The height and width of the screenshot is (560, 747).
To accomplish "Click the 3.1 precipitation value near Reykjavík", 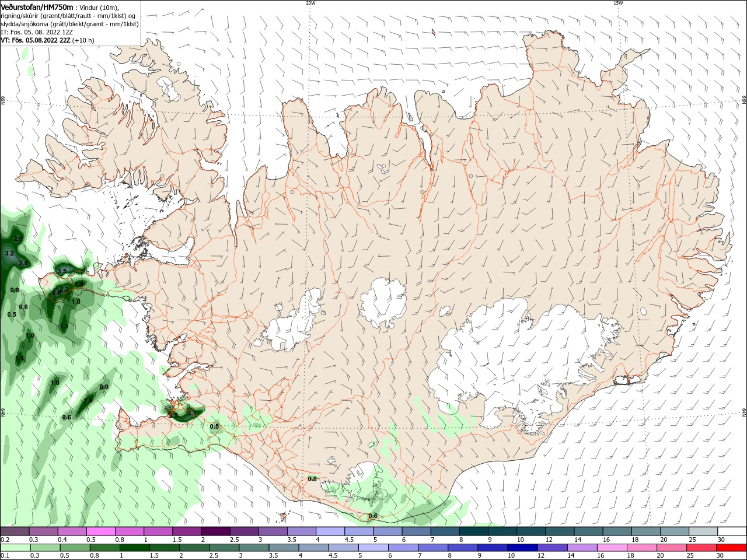I will pos(192,413).
